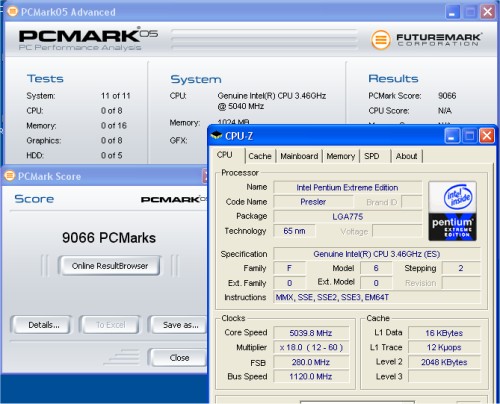500x404 pixels.
Task: Click the Memory tests '0 of 16' text
Action: pyautogui.click(x=114, y=126)
